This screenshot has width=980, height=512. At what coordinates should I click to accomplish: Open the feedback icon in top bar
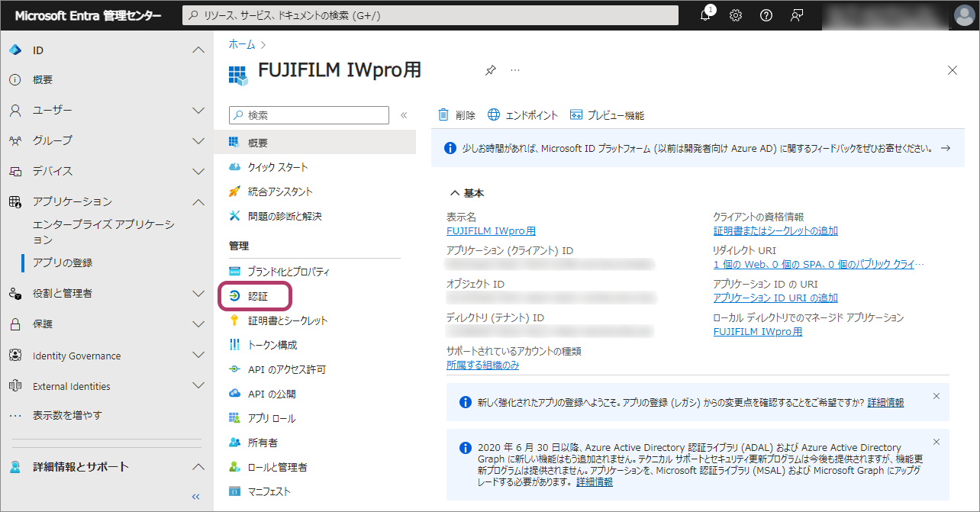(797, 15)
